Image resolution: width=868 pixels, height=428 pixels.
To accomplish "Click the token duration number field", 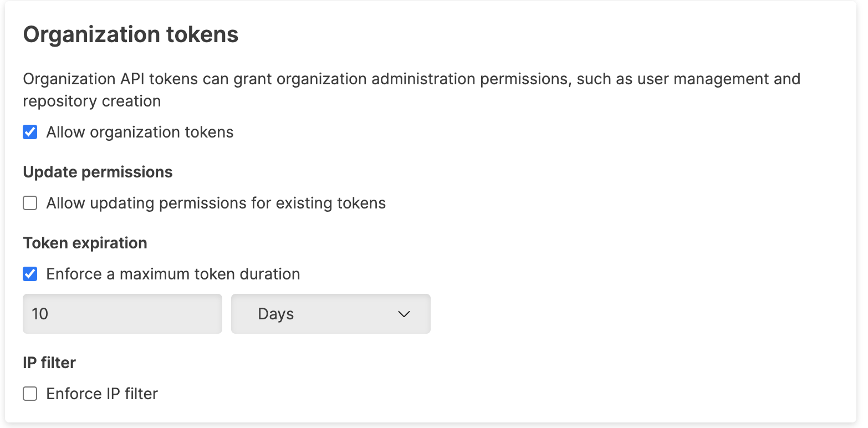I will tap(122, 314).
